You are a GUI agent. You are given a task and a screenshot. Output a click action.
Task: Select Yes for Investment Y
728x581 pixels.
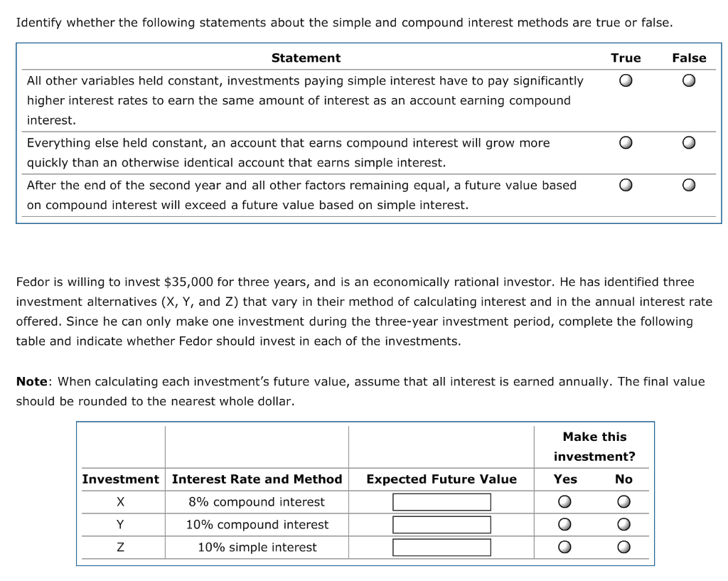point(564,524)
